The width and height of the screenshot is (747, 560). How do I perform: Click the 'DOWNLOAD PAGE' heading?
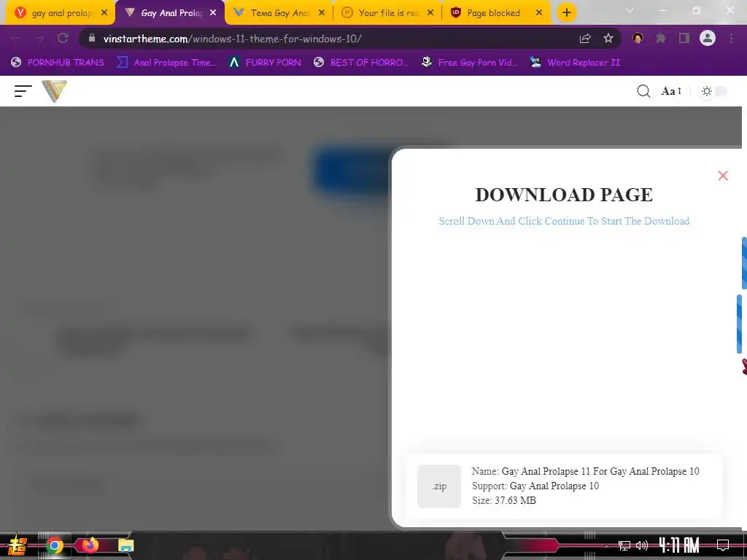[x=564, y=194]
